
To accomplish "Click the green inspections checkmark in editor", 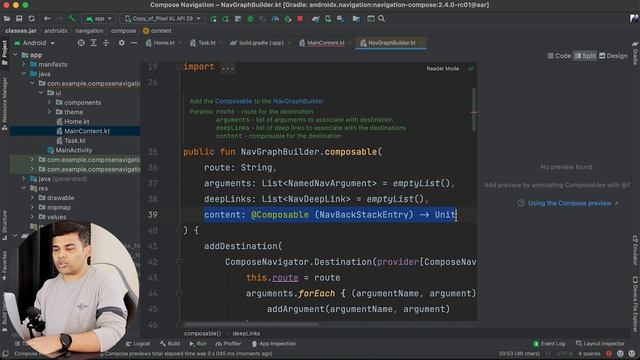I will [471, 69].
